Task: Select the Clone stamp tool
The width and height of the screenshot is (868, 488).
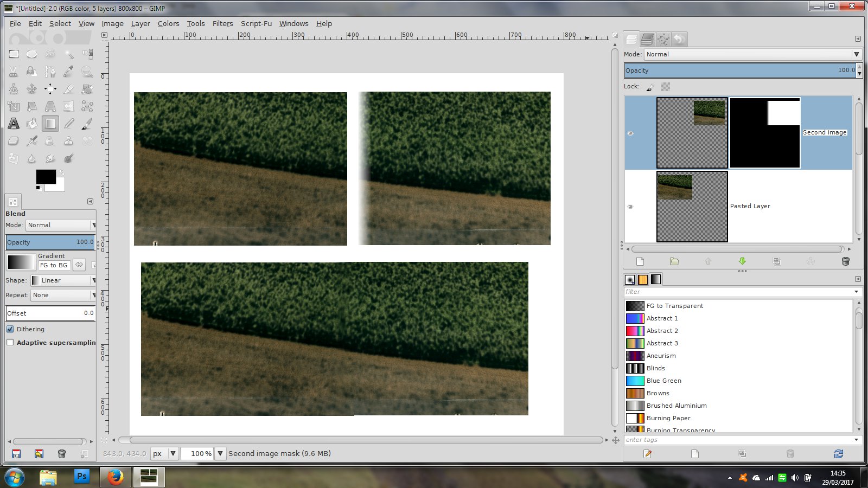Action: pos(69,141)
